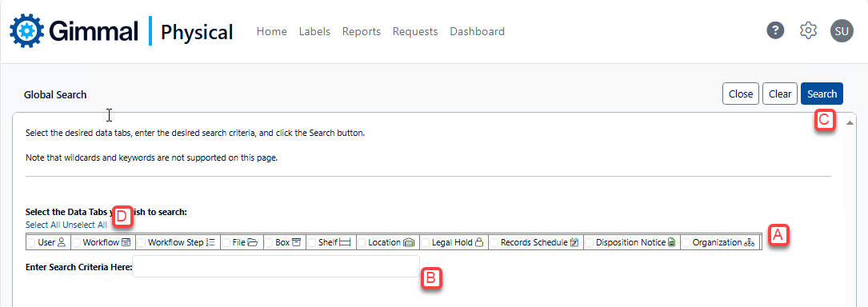Open the Dashboard menu item
This screenshot has width=868, height=307.
[477, 31]
